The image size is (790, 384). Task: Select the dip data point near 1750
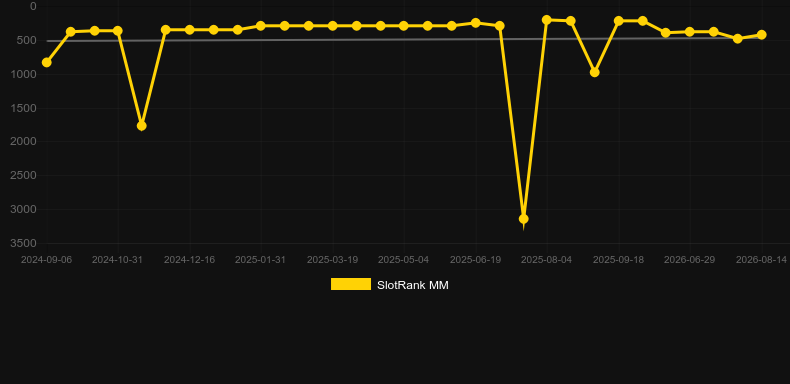pyautogui.click(x=142, y=125)
